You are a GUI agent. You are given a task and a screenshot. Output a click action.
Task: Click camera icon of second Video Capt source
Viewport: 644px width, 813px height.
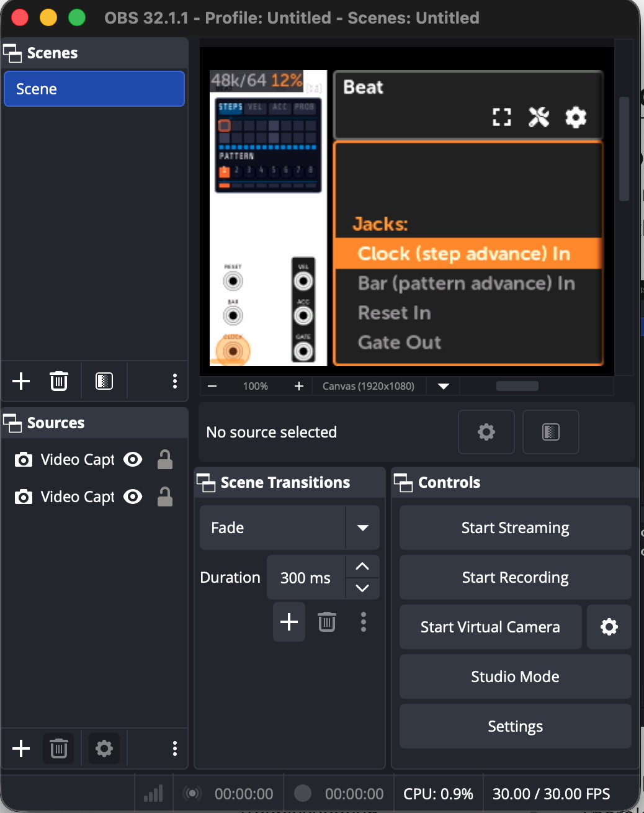[24, 497]
